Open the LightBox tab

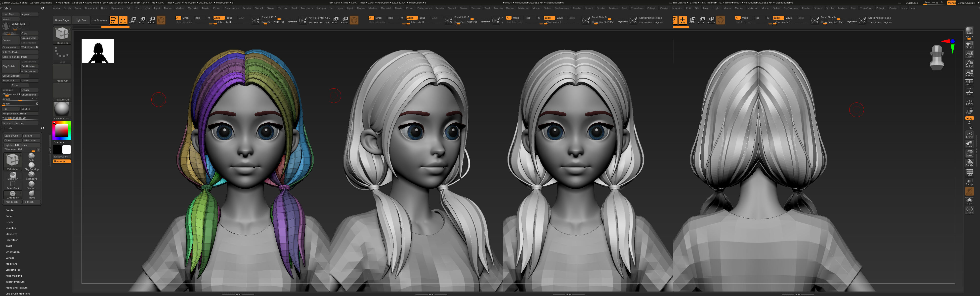click(x=81, y=20)
